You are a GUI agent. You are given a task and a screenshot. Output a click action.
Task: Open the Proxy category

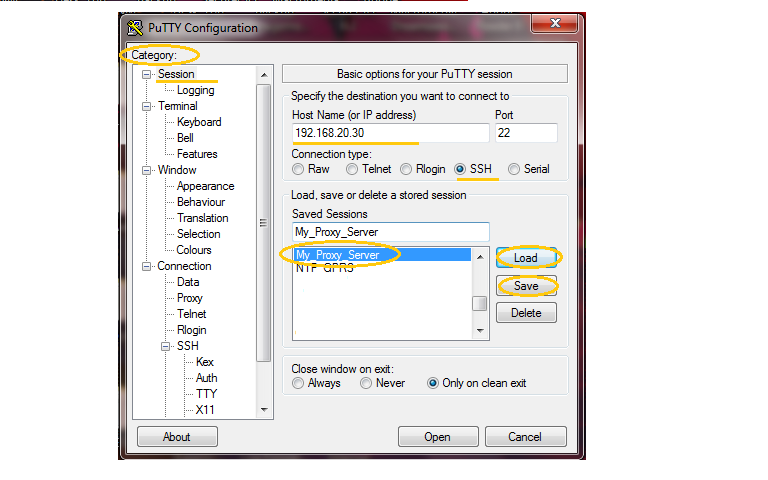click(190, 298)
